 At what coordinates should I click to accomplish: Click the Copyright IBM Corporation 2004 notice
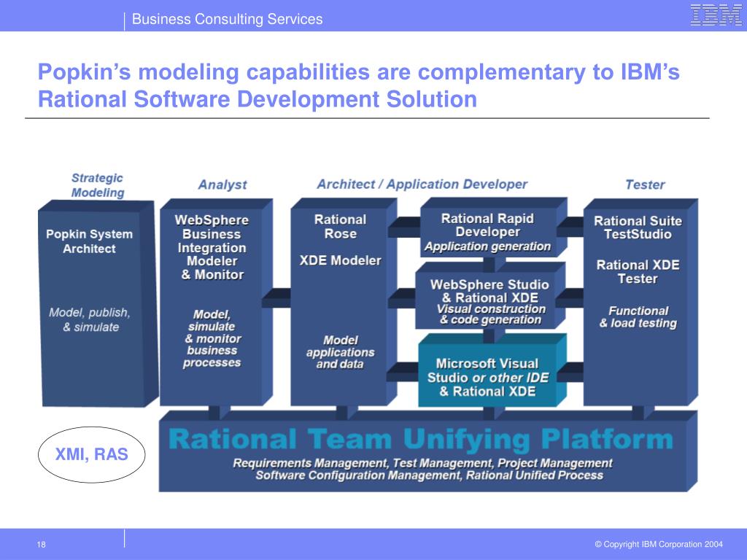(x=659, y=544)
